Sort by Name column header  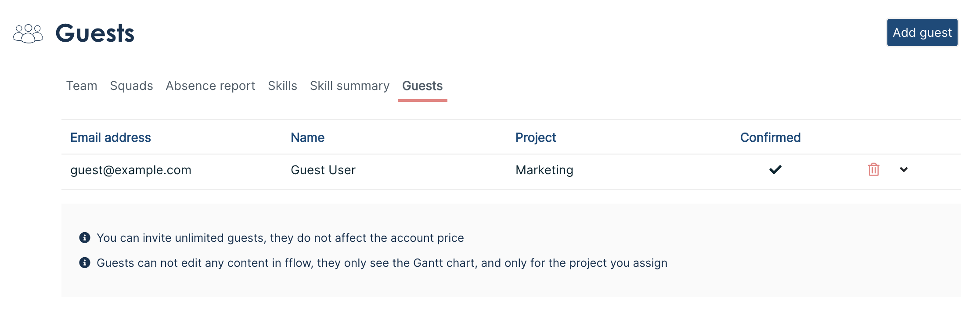coord(307,137)
